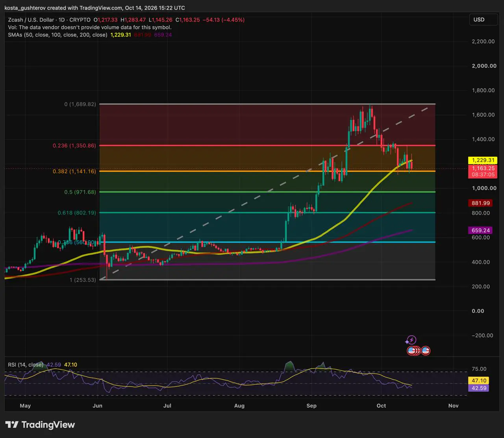Click the 881.99 SMA price axis tag
The height and width of the screenshot is (438, 504).
pos(481,203)
